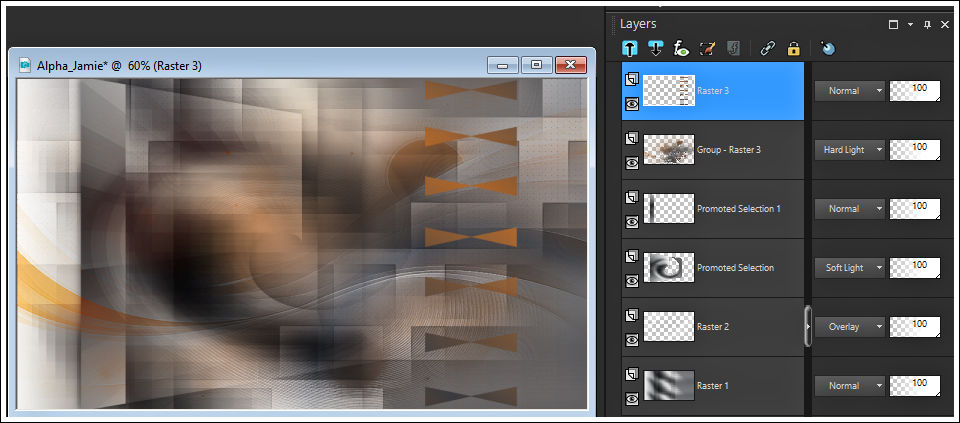Click the 'Raster 2' layer name
This screenshot has height=423, width=960.
[713, 327]
